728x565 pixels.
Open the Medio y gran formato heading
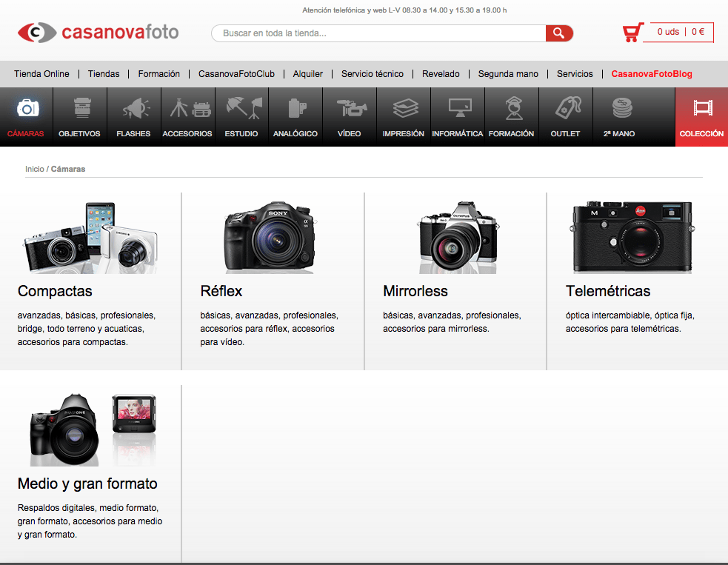pos(87,484)
